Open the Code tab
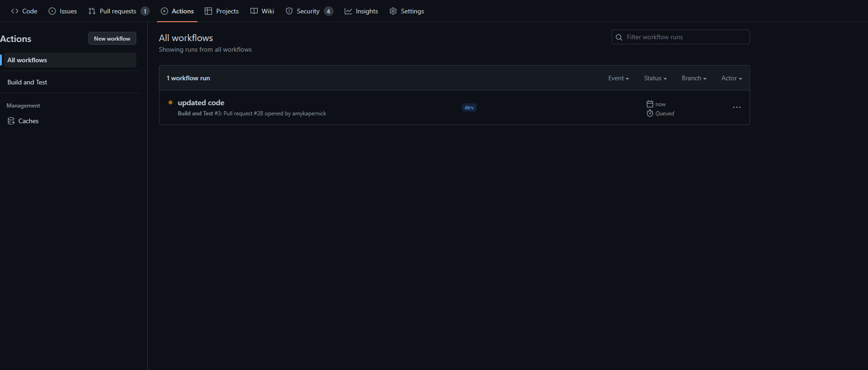Image resolution: width=868 pixels, height=370 pixels. click(24, 11)
